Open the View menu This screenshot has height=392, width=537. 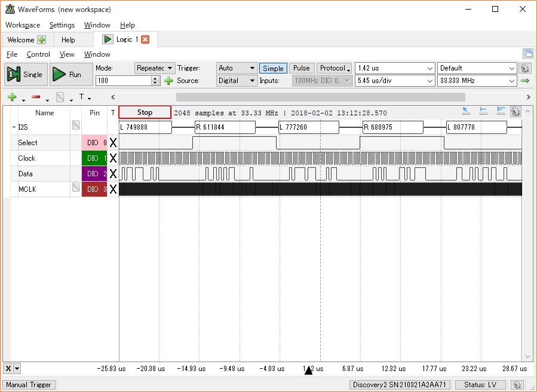pyautogui.click(x=67, y=54)
